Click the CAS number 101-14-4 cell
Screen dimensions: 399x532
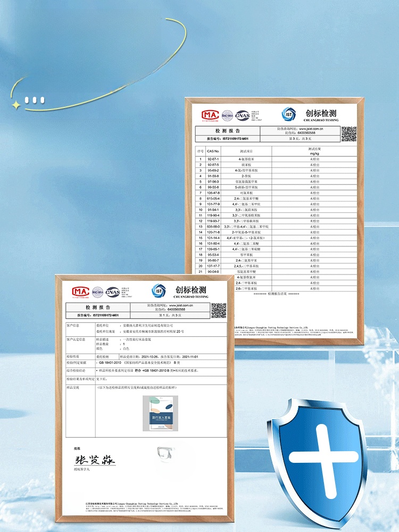[213, 238]
